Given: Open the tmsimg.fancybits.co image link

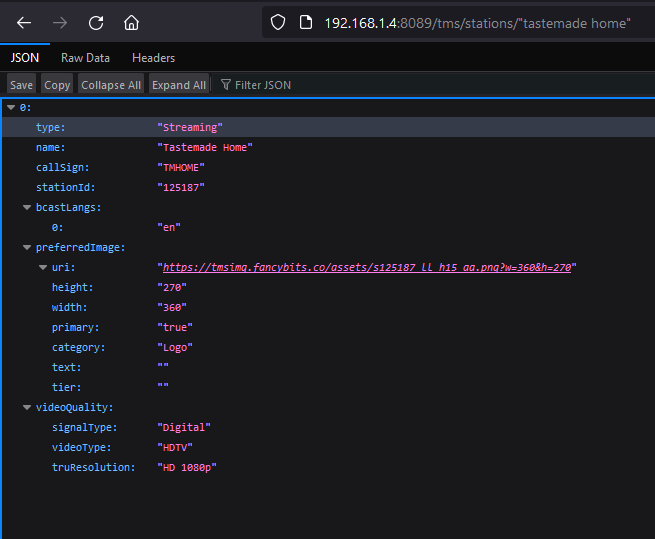Looking at the screenshot, I should [366, 267].
